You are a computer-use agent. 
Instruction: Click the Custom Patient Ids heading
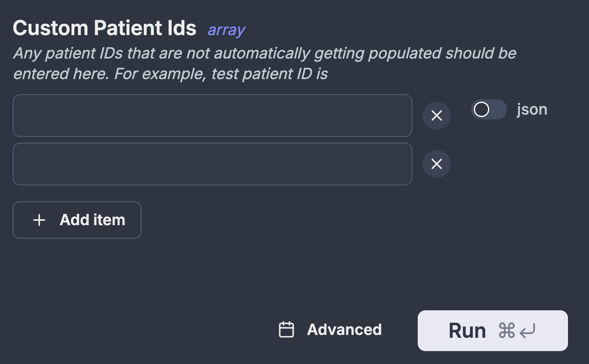click(105, 28)
